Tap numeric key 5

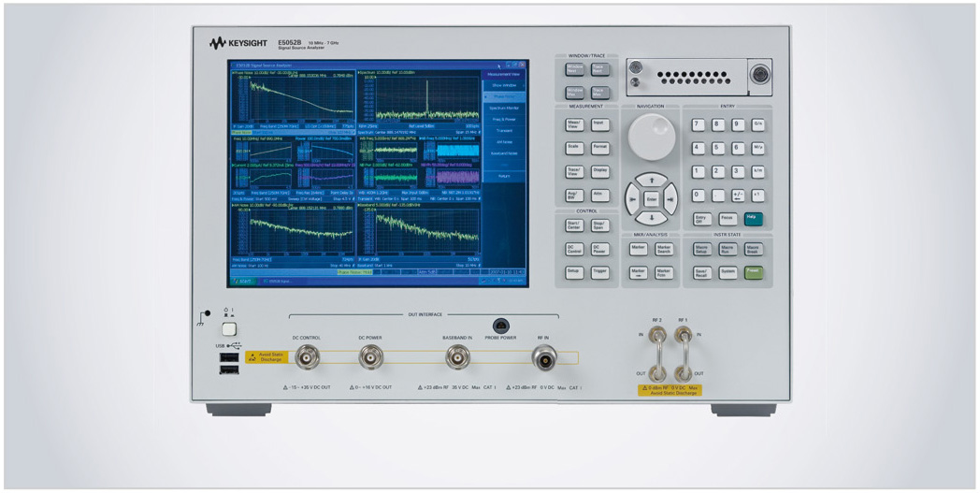(718, 149)
